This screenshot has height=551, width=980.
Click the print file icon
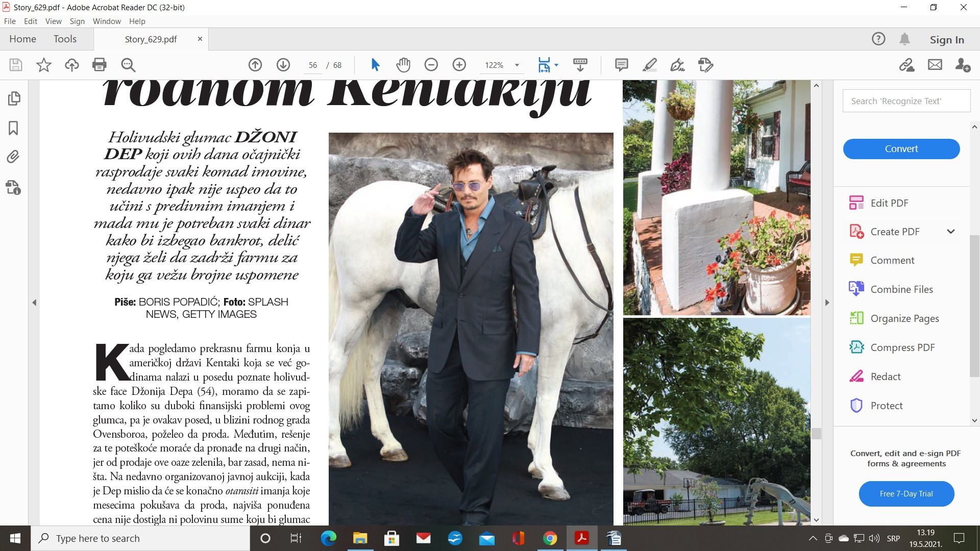pyautogui.click(x=99, y=65)
